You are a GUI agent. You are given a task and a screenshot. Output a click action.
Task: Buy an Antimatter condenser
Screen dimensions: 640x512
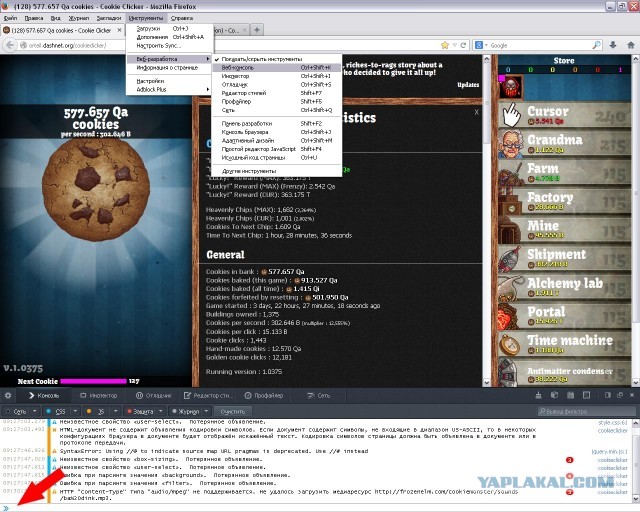click(x=564, y=373)
